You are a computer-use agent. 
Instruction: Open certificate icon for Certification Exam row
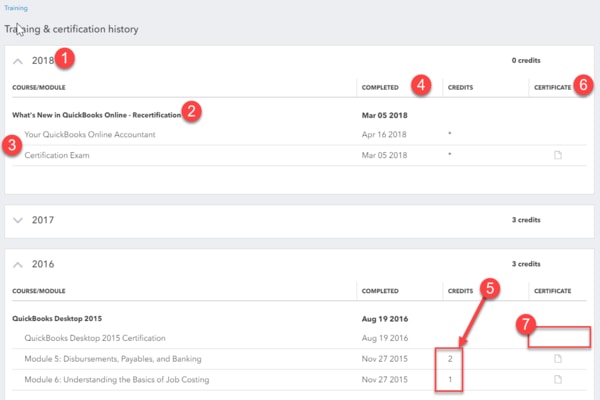pos(558,155)
